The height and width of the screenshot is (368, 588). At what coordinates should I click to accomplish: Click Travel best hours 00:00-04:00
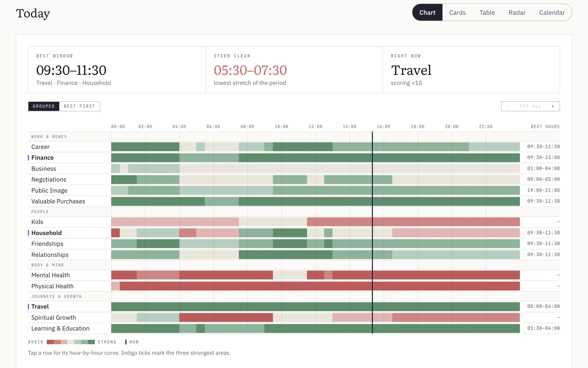pyautogui.click(x=543, y=306)
